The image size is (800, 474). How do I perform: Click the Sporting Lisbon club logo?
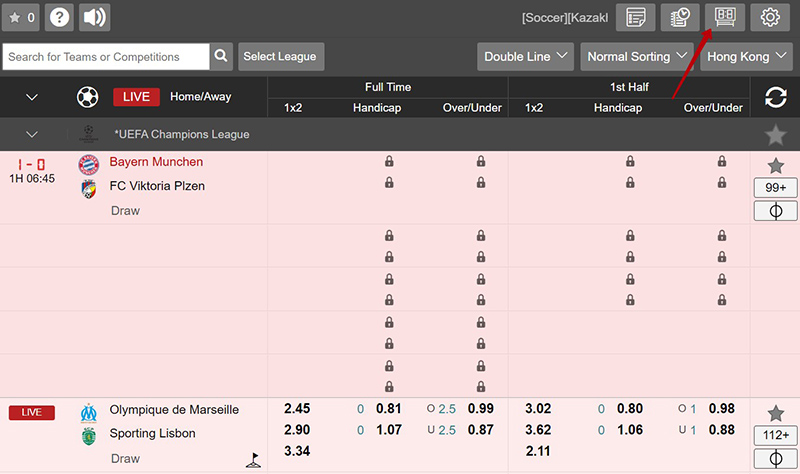click(x=89, y=437)
